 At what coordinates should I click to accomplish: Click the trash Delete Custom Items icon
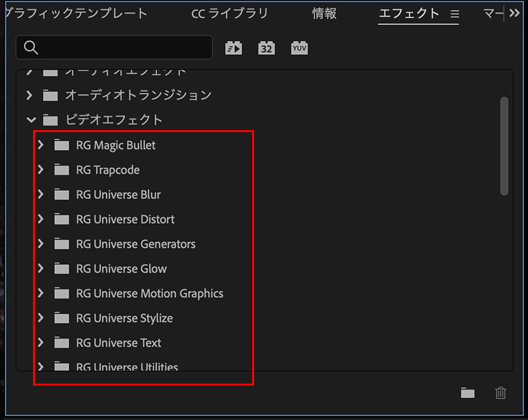tap(501, 393)
